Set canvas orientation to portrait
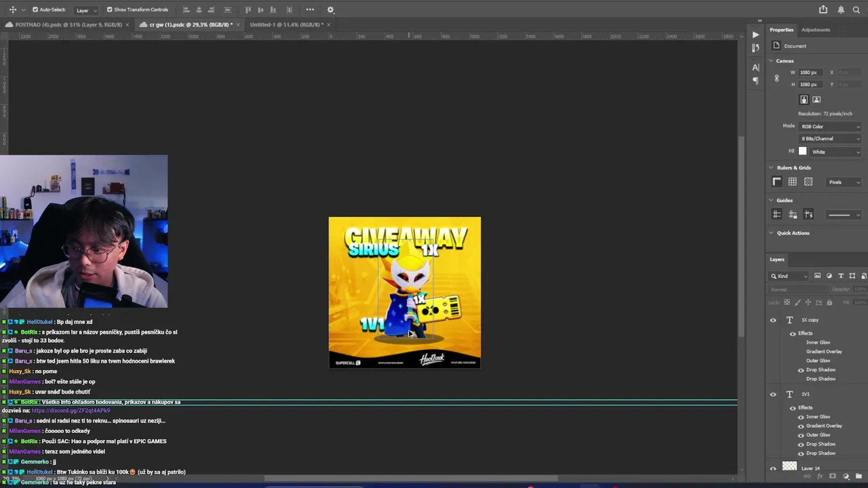Screen dimensions: 868x488 click(804, 100)
